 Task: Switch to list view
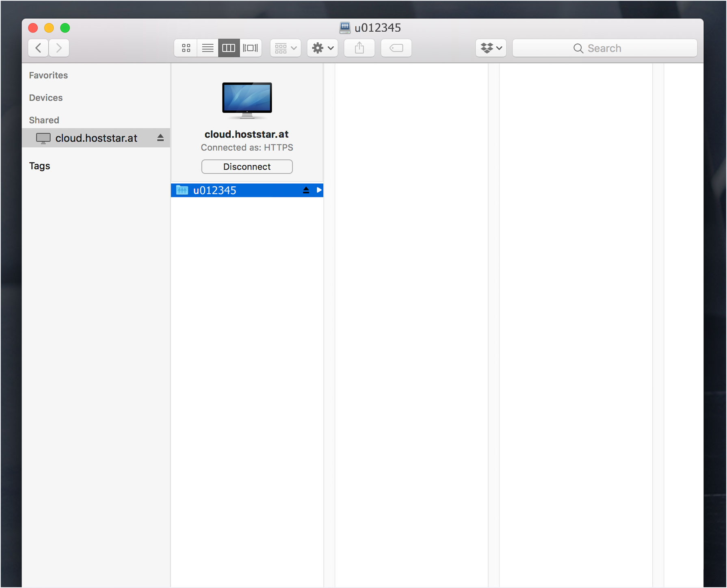208,48
